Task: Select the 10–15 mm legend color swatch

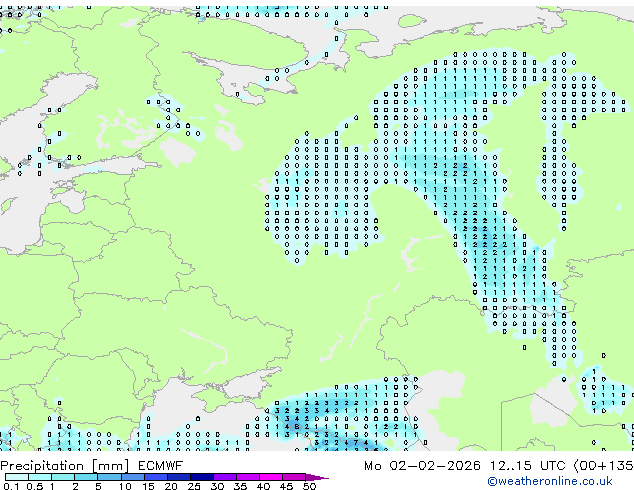Action: [x=132, y=477]
